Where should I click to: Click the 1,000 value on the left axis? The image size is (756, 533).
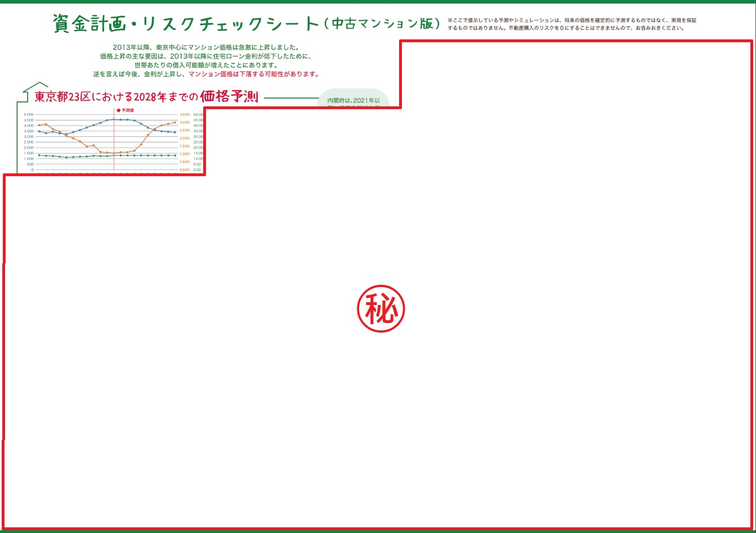point(29,159)
